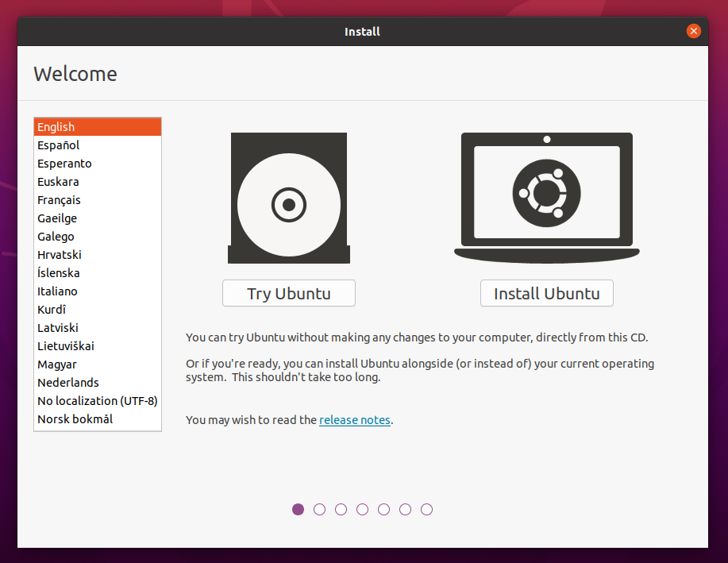This screenshot has width=728, height=563.
Task: Choose Español from the language list
Action: pyautogui.click(x=58, y=145)
